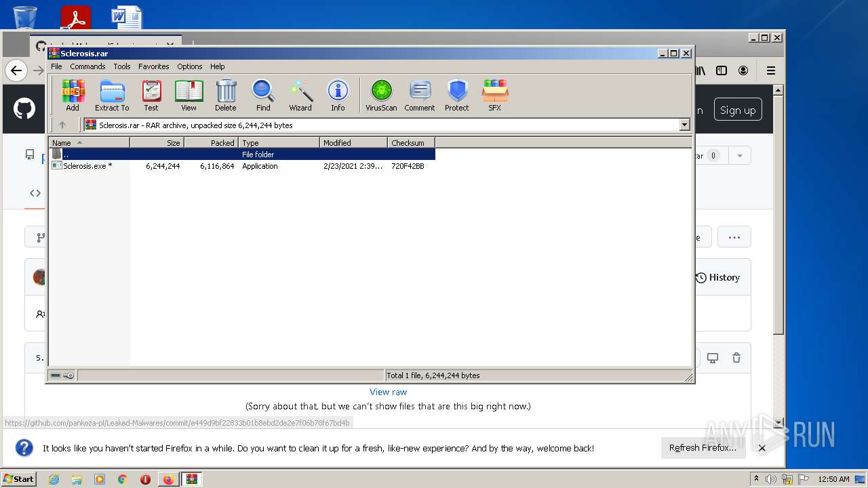Toggle the Firefox sidebar icon
This screenshot has width=868, height=488.
pyautogui.click(x=722, y=70)
